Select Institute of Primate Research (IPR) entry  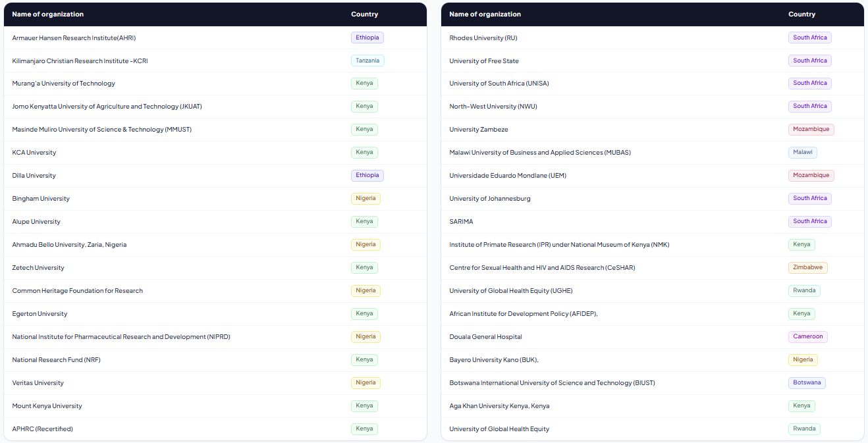coord(559,245)
